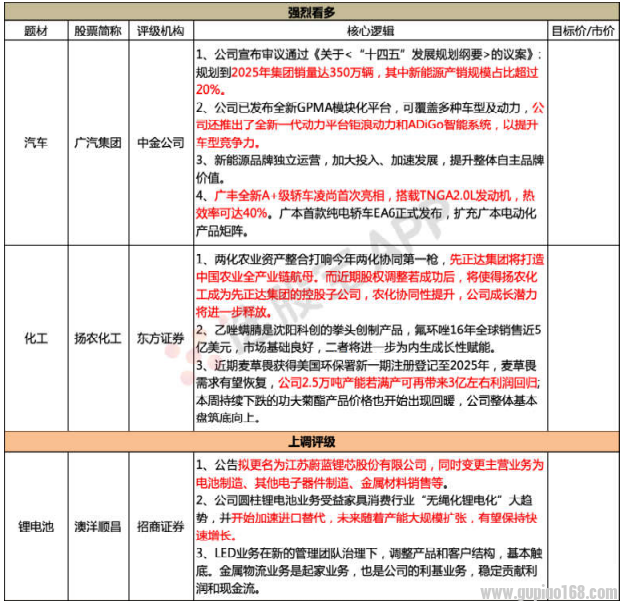The height and width of the screenshot is (606, 622).
Task: Click the '澳洋顺昌' stock name cell
Action: point(98,526)
